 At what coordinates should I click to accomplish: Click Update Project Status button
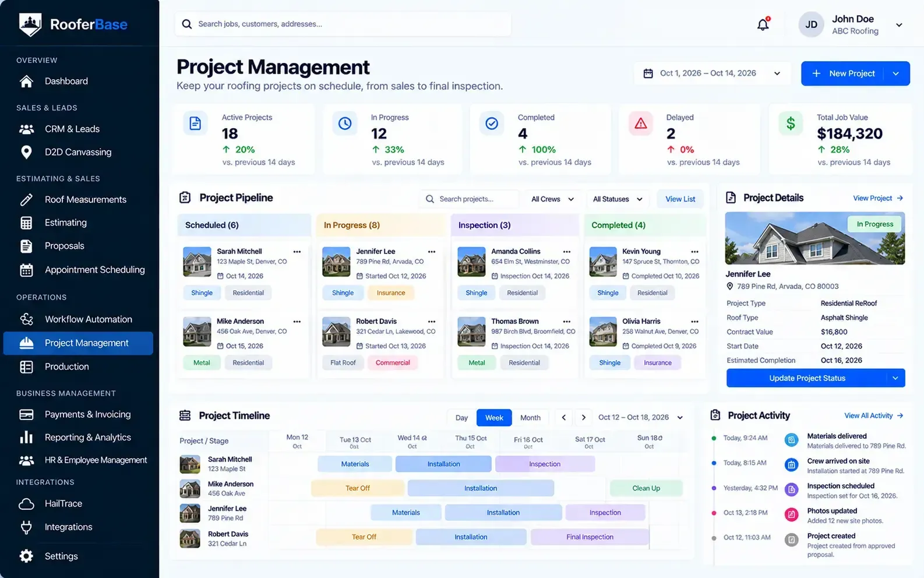(807, 378)
